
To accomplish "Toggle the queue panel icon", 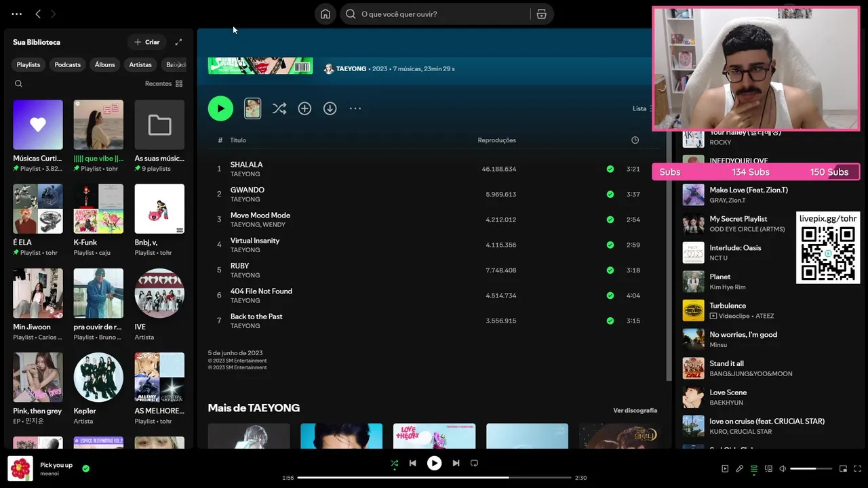I will [753, 469].
